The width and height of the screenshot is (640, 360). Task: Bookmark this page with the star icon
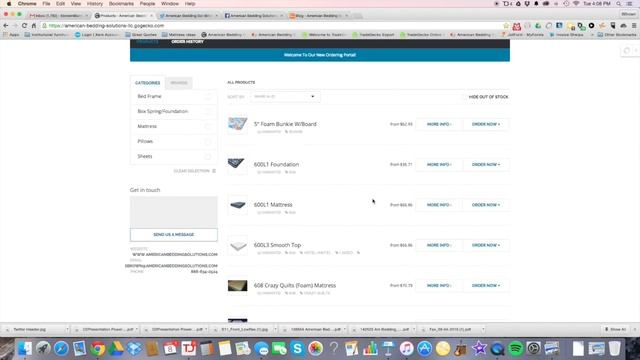click(506, 26)
